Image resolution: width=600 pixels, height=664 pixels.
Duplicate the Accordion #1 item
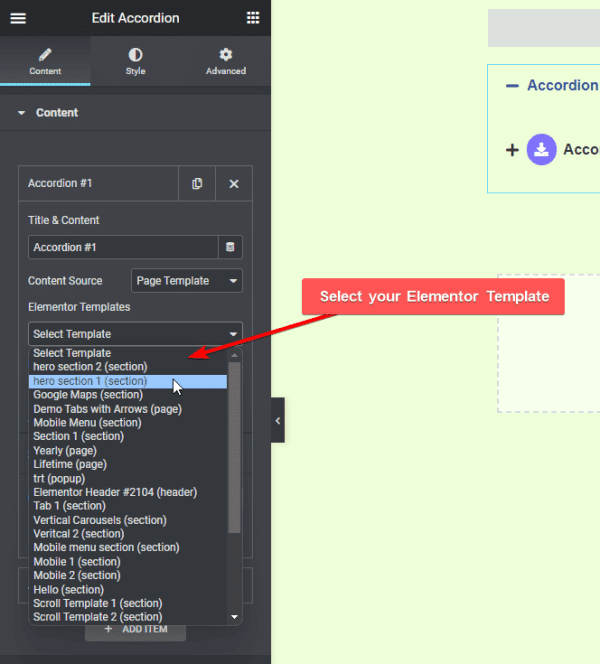click(x=197, y=184)
